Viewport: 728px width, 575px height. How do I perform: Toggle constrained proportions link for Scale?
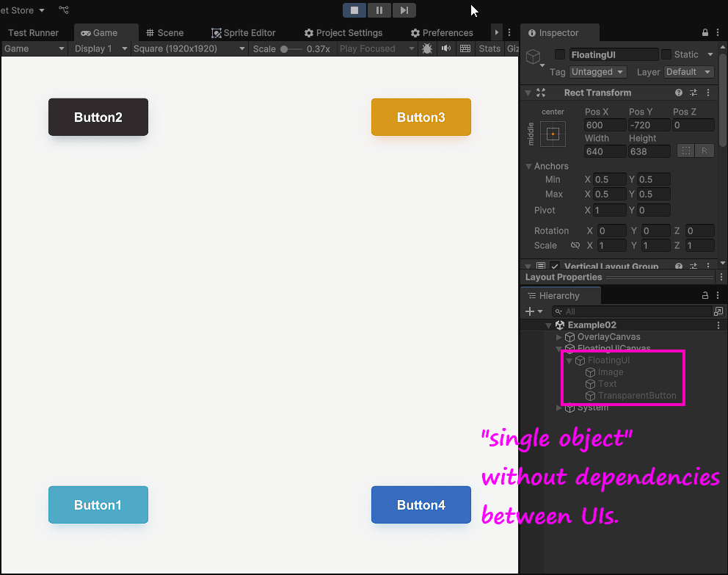[575, 245]
